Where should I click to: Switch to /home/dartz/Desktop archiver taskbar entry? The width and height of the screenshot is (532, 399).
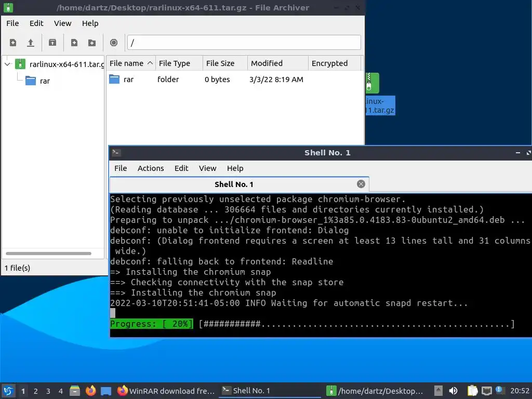click(375, 391)
